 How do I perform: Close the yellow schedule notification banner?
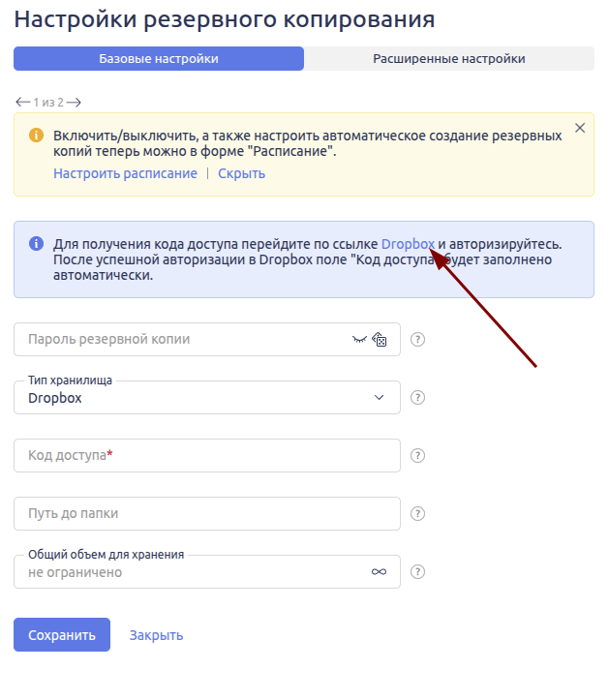580,128
